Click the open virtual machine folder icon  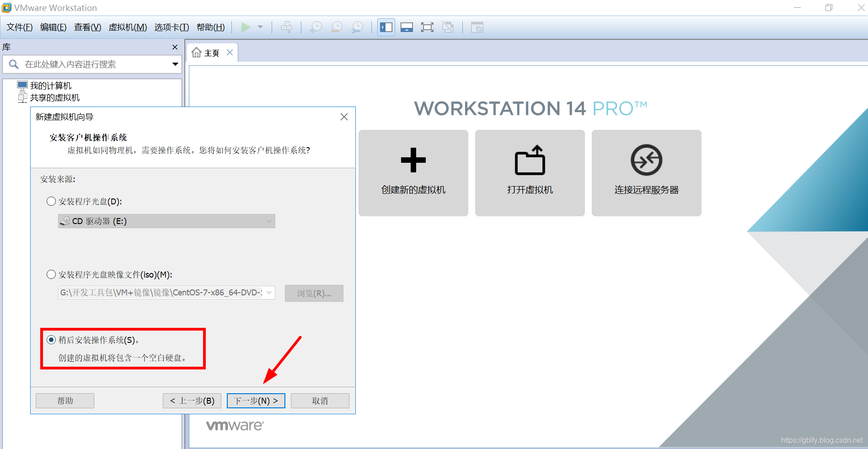pyautogui.click(x=530, y=160)
